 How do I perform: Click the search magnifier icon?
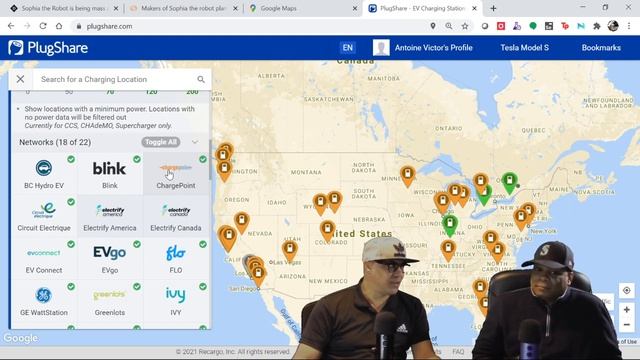(x=201, y=79)
